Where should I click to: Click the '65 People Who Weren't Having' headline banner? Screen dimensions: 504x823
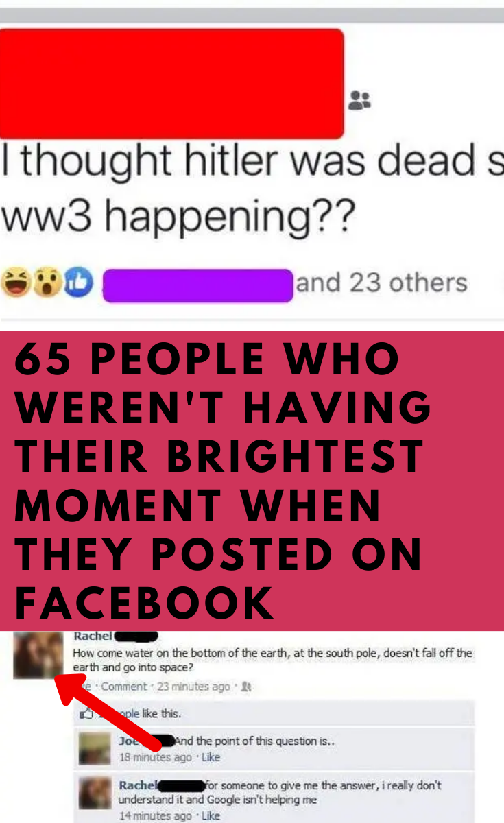[x=252, y=481]
